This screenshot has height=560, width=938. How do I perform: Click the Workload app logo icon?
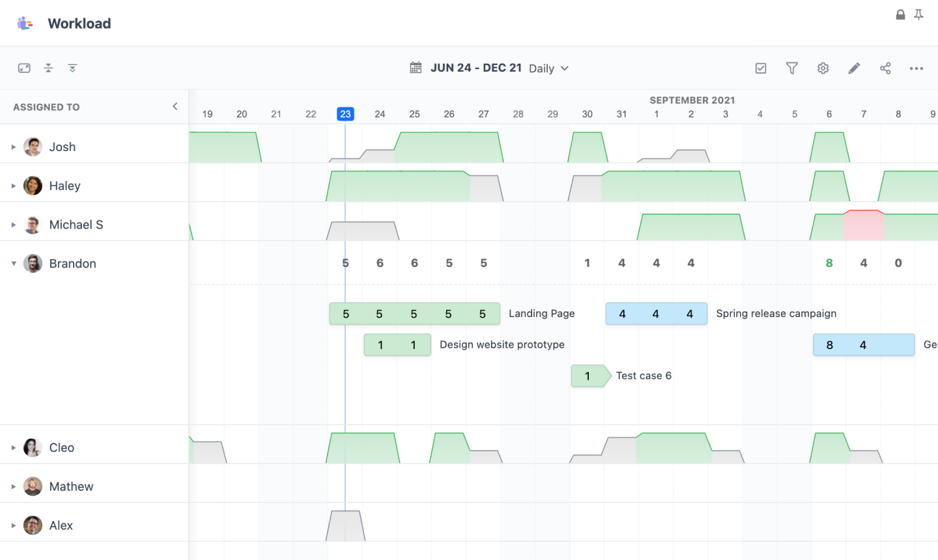[25, 23]
